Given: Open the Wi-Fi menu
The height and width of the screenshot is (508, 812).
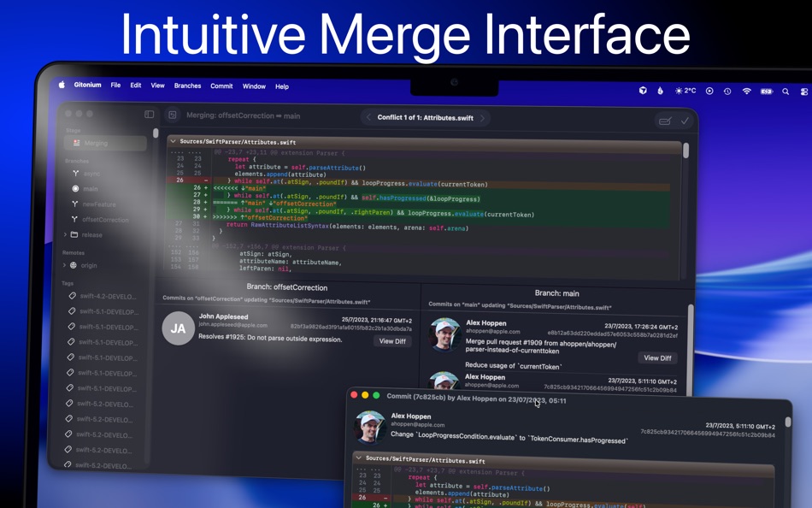Looking at the screenshot, I should coord(746,92).
